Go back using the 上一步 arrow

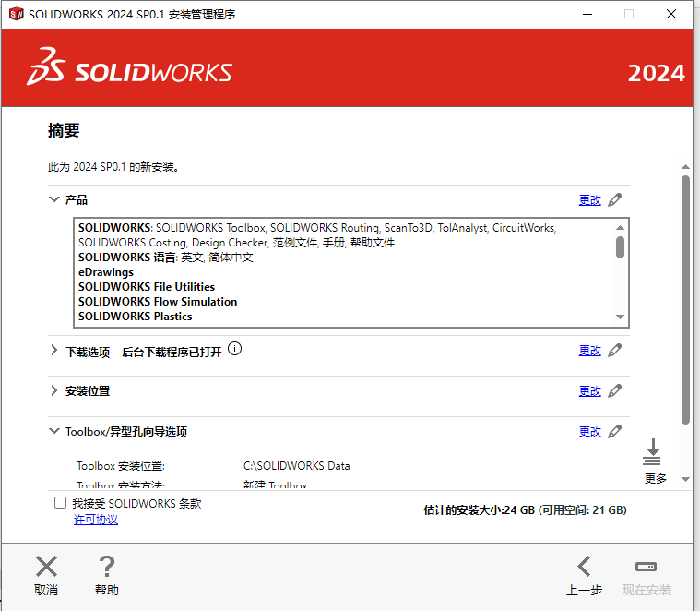584,567
